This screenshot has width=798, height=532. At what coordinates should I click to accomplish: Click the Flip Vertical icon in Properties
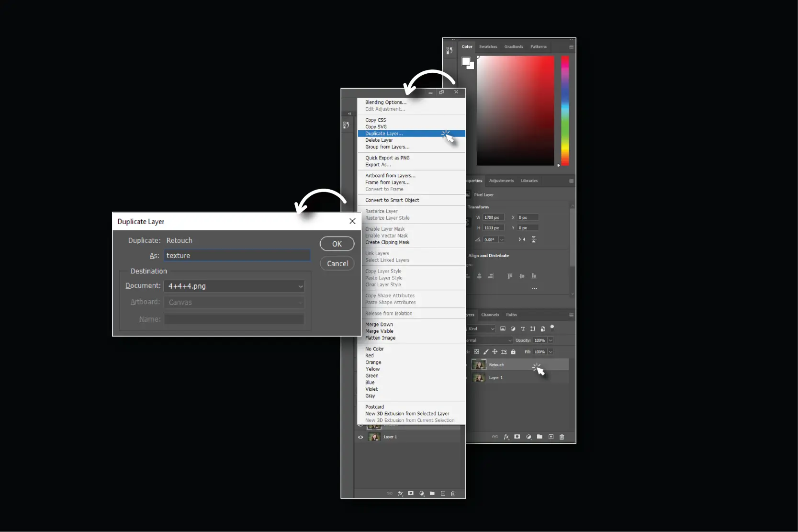[534, 239]
